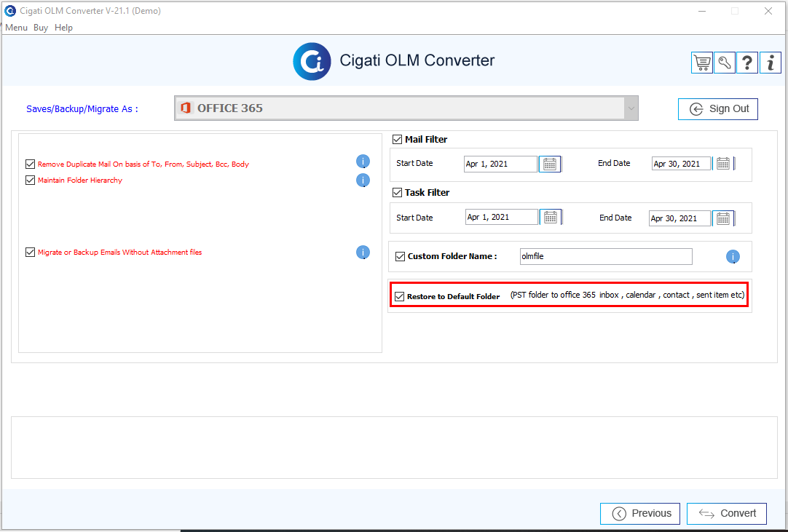Image resolution: width=788 pixels, height=532 pixels.
Task: Open the info about icon
Action: pos(771,63)
